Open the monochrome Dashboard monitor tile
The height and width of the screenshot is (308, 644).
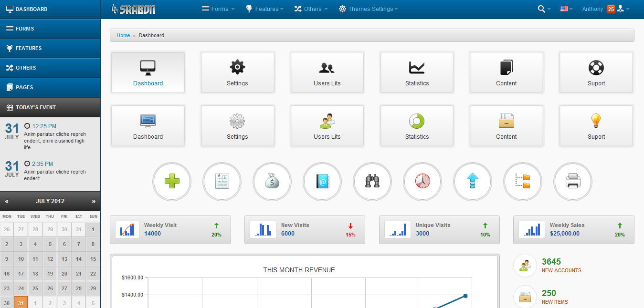tap(148, 72)
